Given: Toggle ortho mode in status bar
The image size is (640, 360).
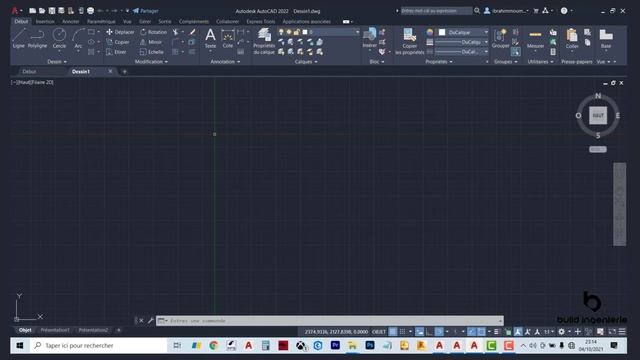Looking at the screenshot, I should coord(429,332).
